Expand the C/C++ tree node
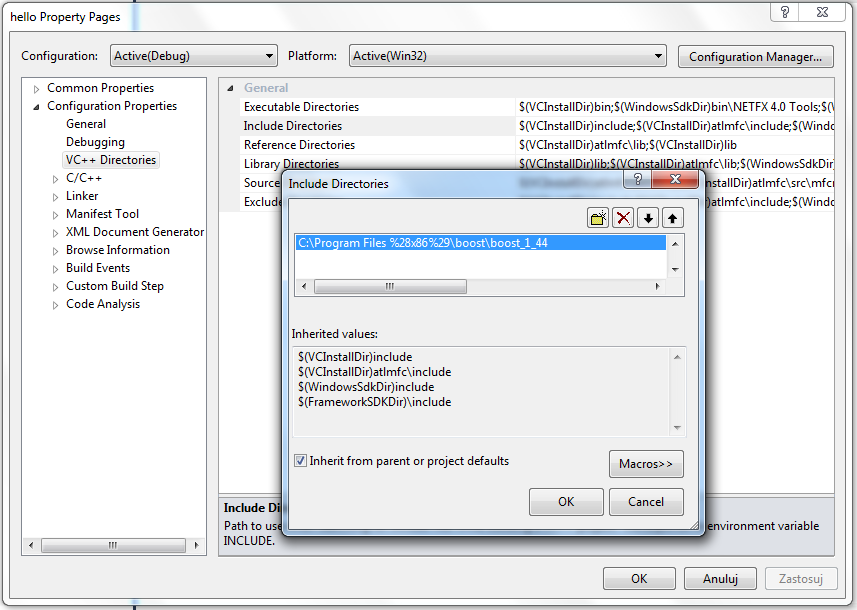The height and width of the screenshot is (610, 857). click(56, 178)
